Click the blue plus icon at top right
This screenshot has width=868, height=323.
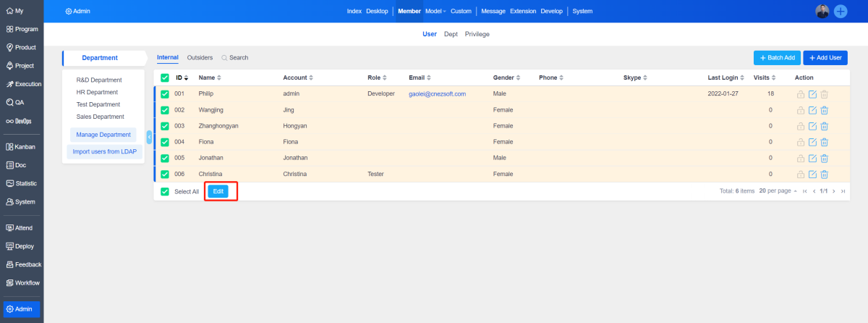(x=841, y=11)
